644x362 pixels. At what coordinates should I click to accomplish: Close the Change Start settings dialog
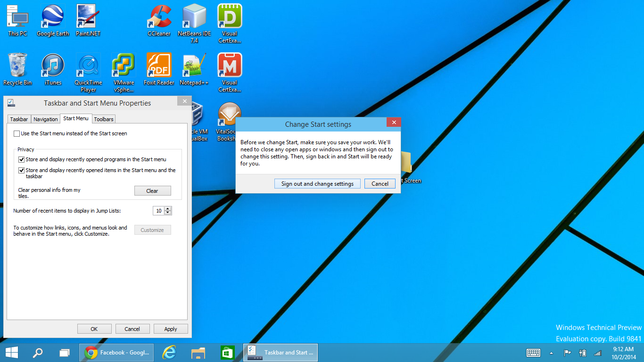[x=394, y=122]
